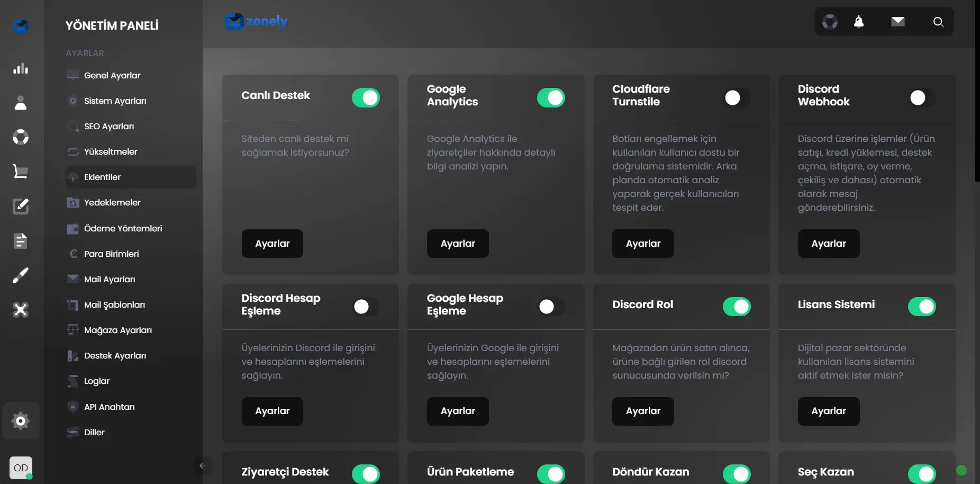Open Ayarlar for Canlı Destek
980x484 pixels.
pos(273,244)
